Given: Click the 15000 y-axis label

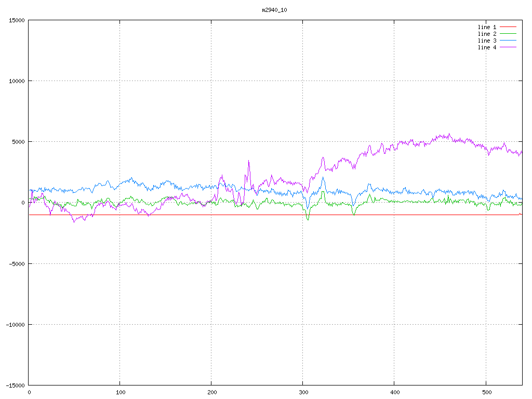Looking at the screenshot, I should tap(17, 20).
